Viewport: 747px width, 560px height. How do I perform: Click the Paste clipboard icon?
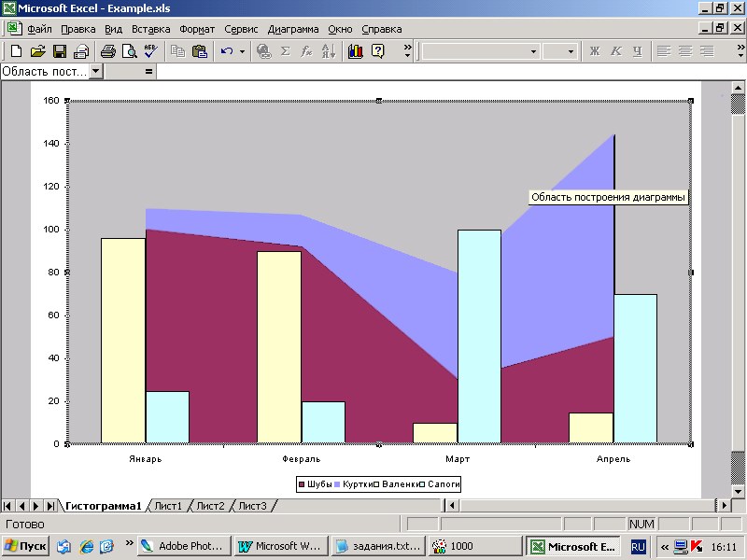[200, 51]
